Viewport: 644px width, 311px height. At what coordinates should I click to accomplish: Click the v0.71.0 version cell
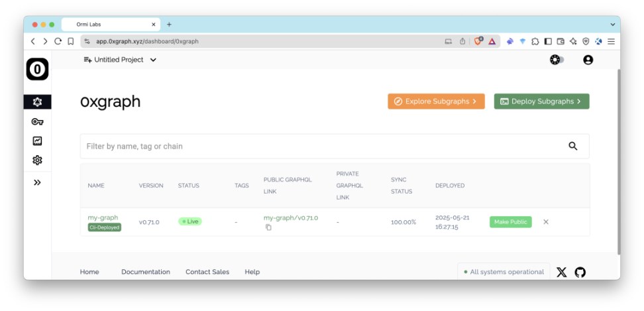point(149,222)
